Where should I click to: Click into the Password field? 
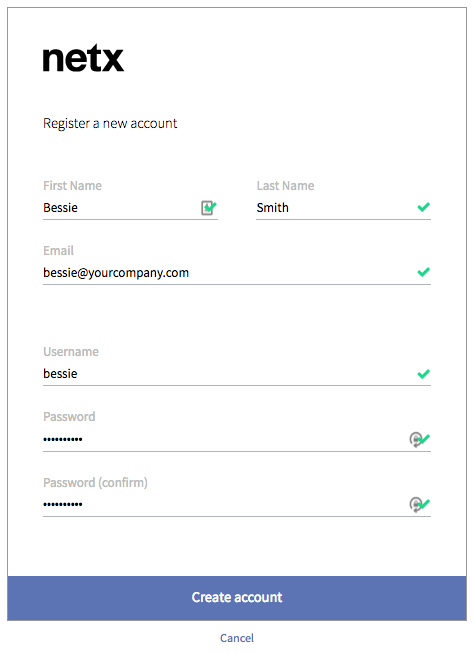click(x=237, y=439)
